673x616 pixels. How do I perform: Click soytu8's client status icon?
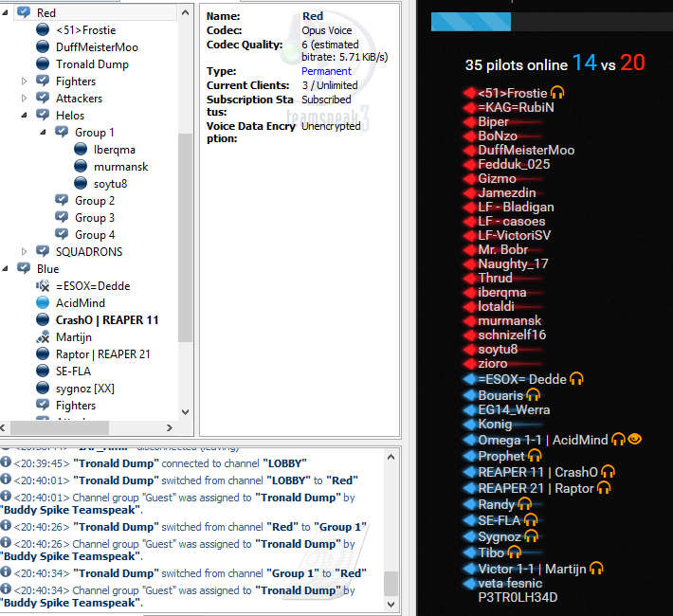[81, 183]
